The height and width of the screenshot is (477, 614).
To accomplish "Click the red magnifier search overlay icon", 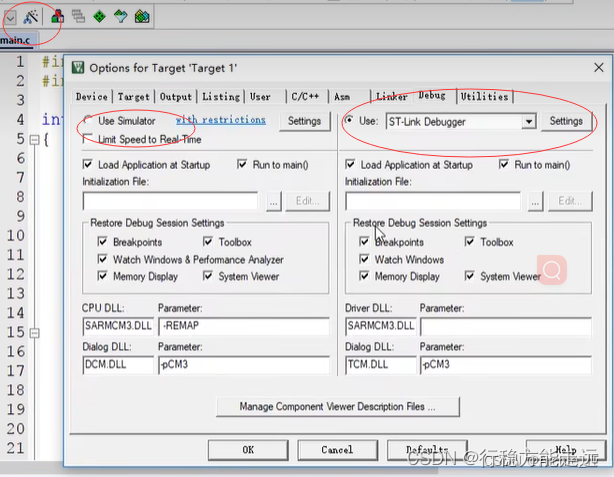I will pos(552,270).
